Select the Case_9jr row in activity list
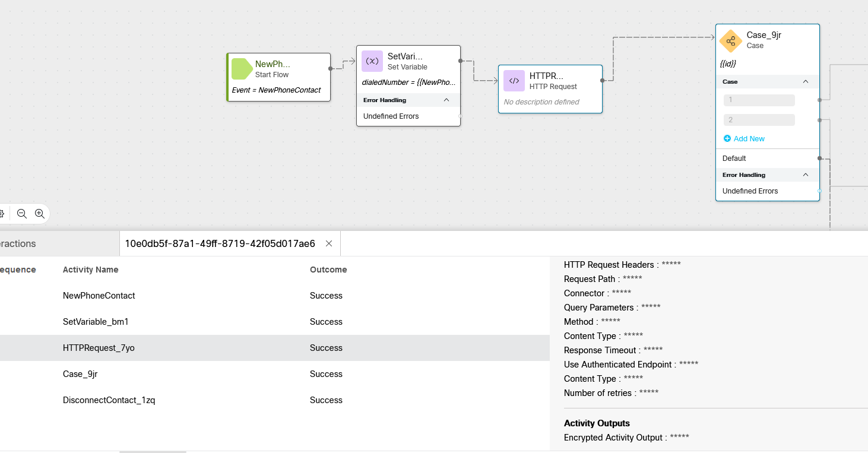 80,373
